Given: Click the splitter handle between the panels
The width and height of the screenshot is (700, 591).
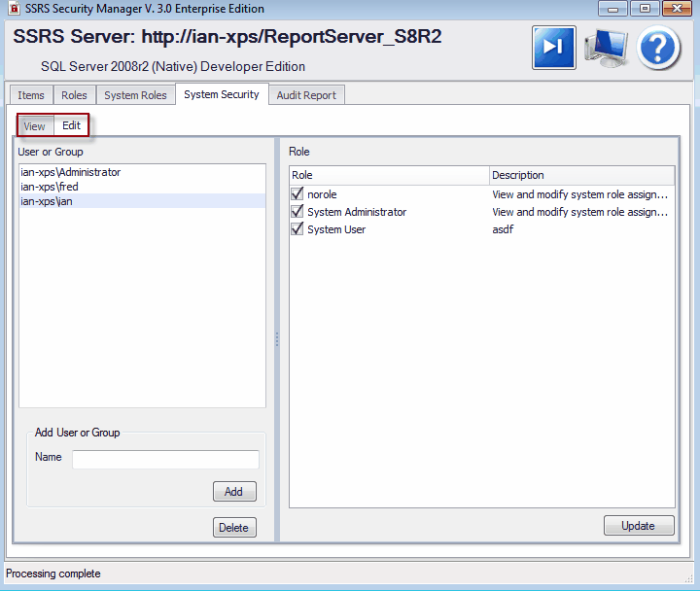Looking at the screenshot, I should [277, 339].
